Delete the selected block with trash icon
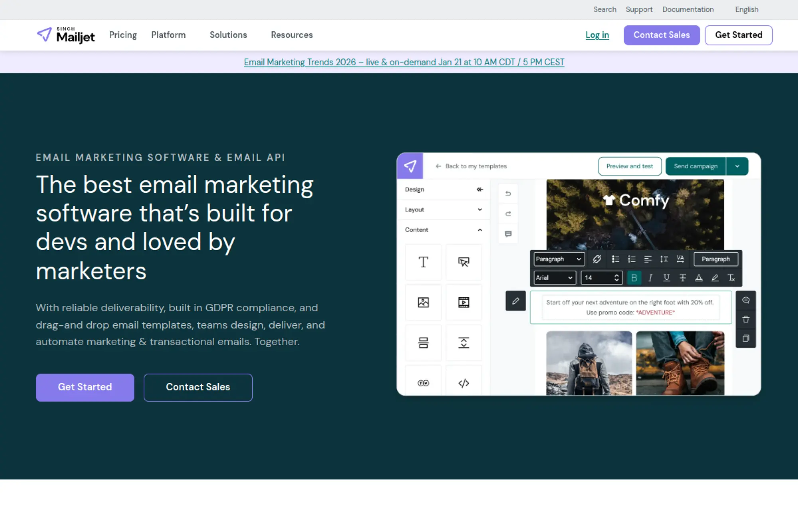The height and width of the screenshot is (532, 798). 746,319
